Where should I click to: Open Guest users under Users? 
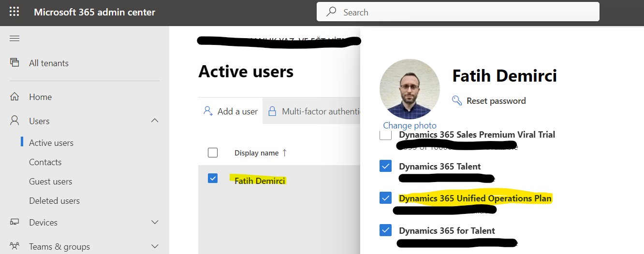coord(50,181)
